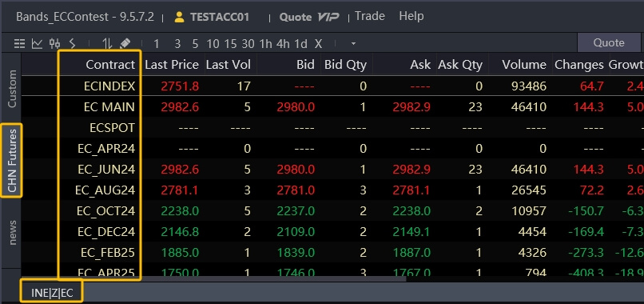Open the Quote menu

[x=296, y=18]
